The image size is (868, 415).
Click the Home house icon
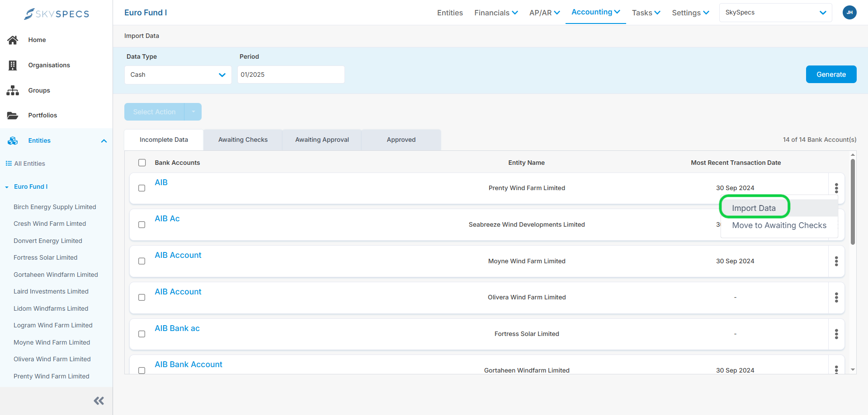13,40
